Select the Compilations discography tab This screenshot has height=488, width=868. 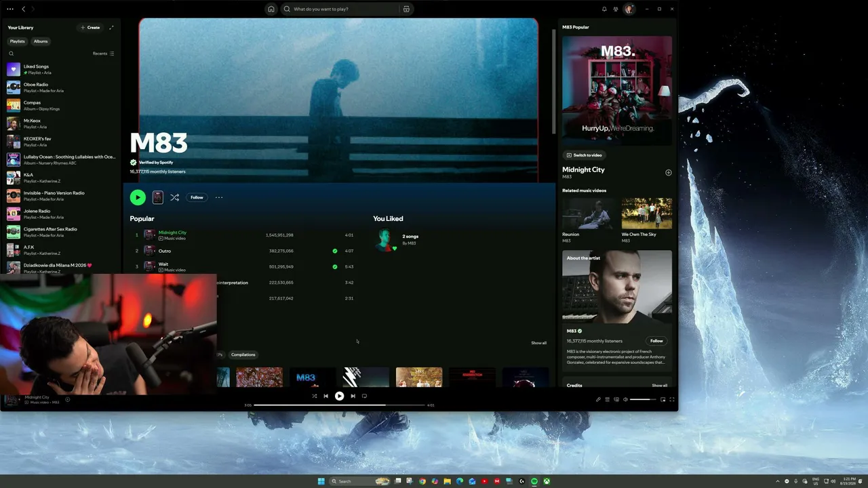coord(243,354)
